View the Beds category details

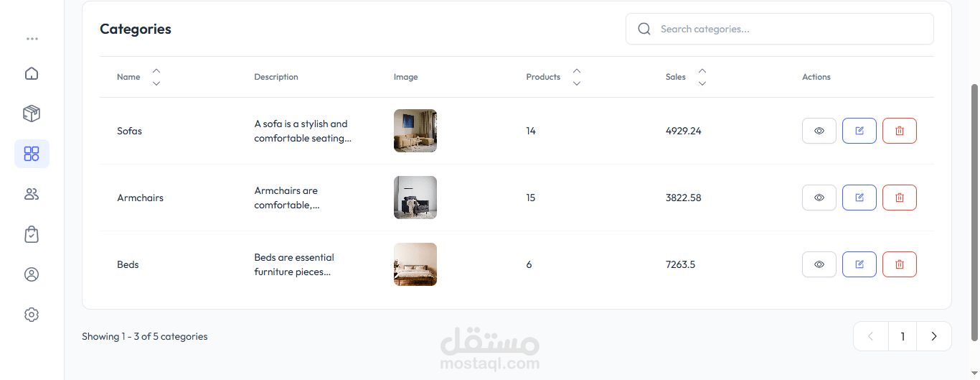(819, 264)
